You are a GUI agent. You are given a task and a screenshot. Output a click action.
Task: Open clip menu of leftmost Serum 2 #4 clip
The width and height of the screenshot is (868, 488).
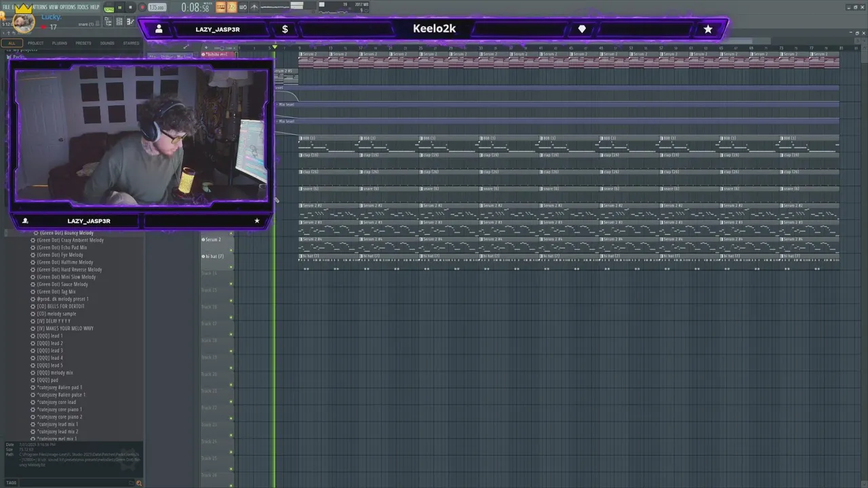pyautogui.click(x=301, y=239)
